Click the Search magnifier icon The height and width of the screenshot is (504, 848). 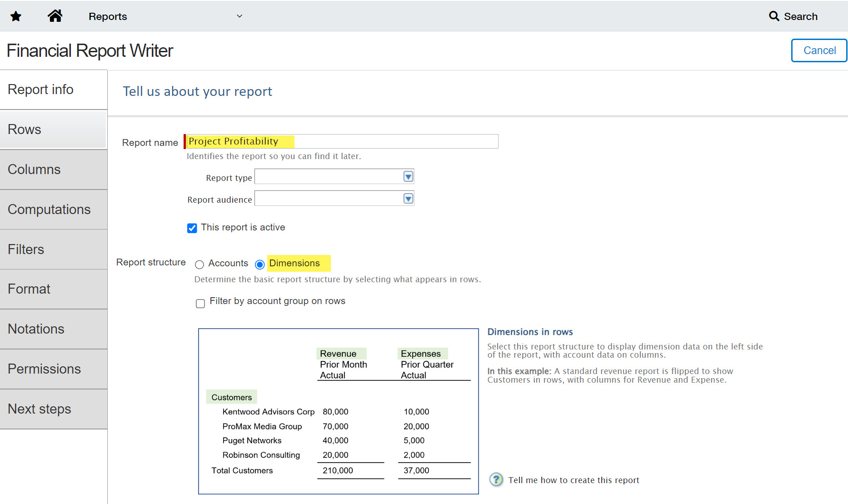coord(773,16)
